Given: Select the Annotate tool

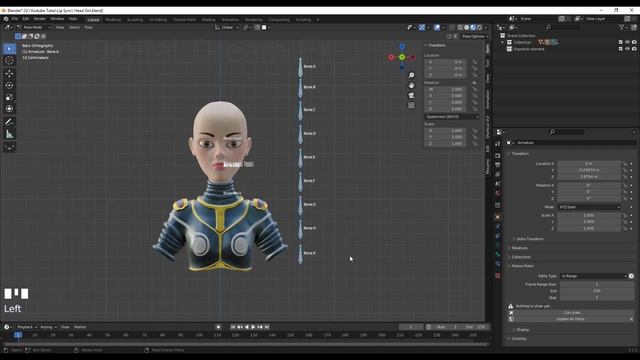Looking at the screenshot, I should 9,122.
